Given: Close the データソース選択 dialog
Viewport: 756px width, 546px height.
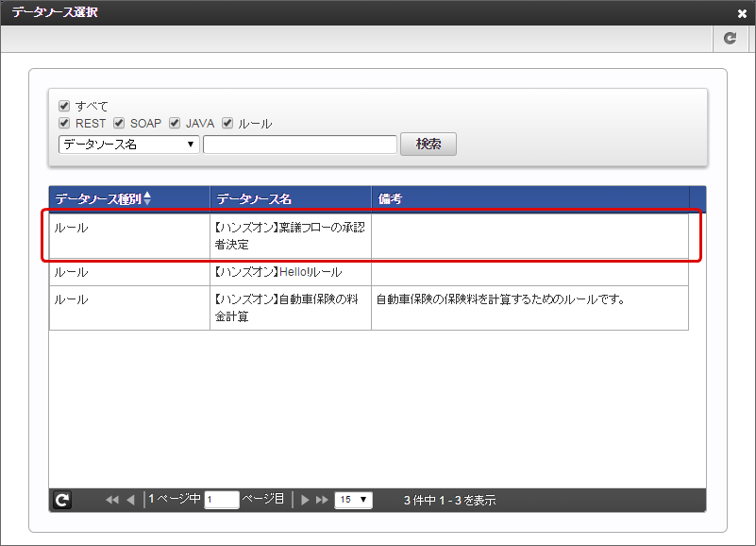Looking at the screenshot, I should 742,13.
